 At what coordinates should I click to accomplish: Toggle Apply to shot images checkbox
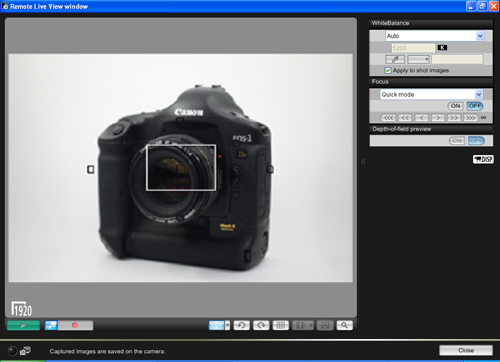[388, 70]
